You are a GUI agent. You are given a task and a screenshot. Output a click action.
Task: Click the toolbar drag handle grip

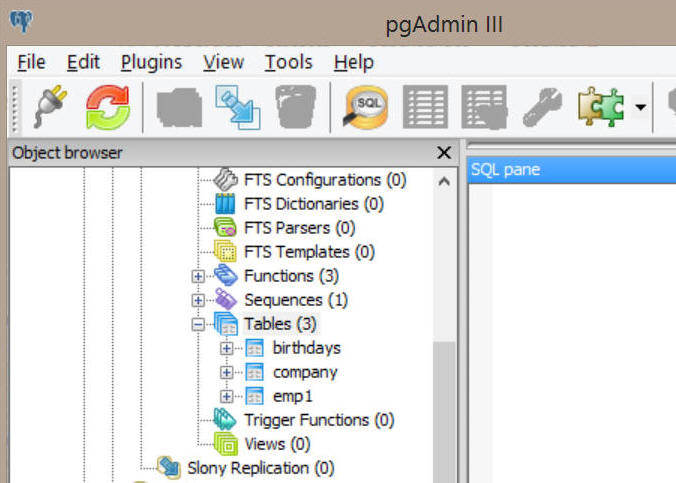point(16,108)
